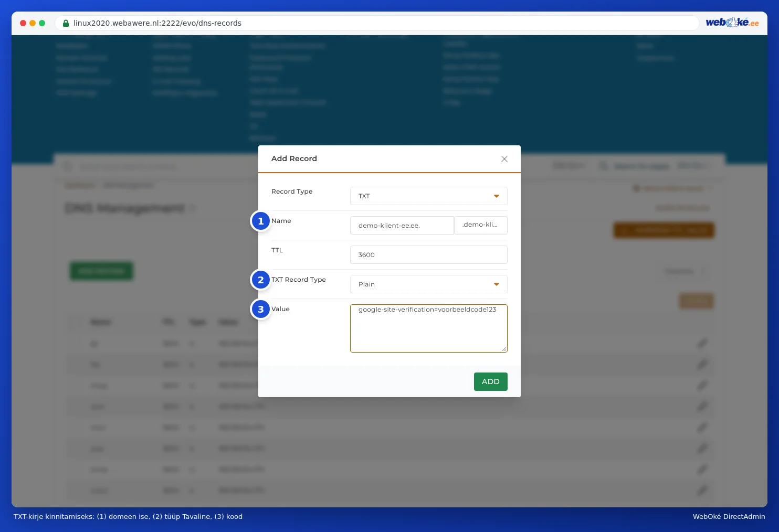Click the green maximize button of the browser window
This screenshot has width=779, height=532.
pyautogui.click(x=42, y=23)
